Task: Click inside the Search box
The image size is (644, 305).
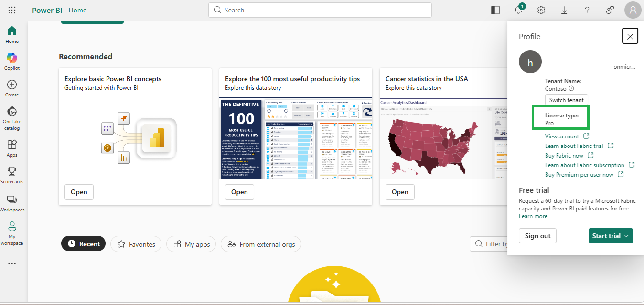Action: [320, 10]
